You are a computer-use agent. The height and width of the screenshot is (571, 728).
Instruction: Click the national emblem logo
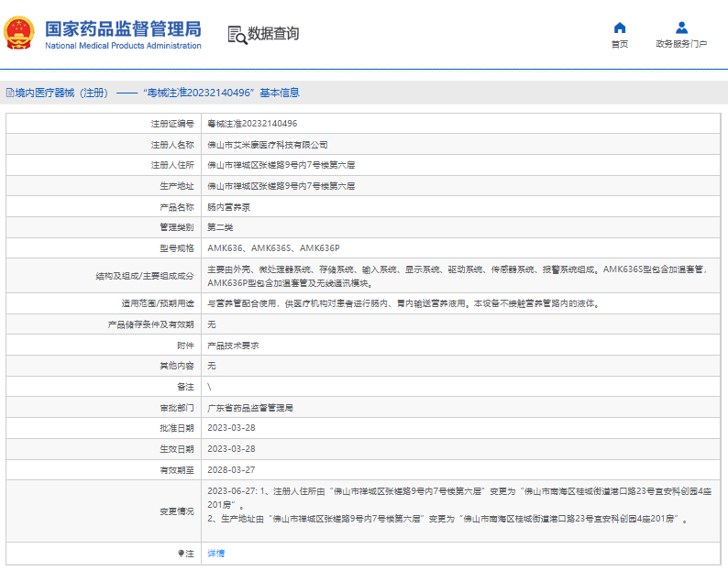(19, 33)
